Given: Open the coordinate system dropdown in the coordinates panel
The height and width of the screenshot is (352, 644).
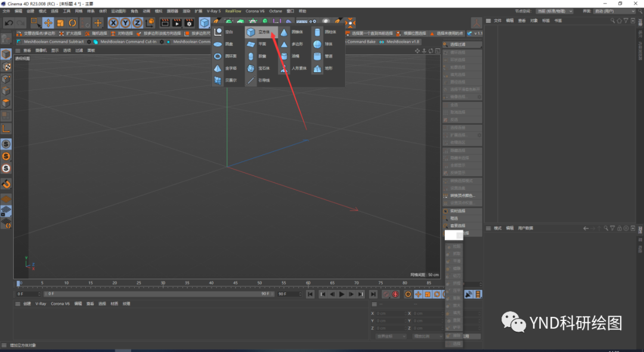Looking at the screenshot, I should 391,336.
